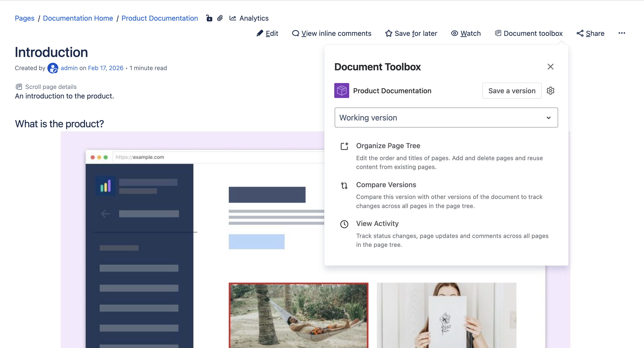644x348 pixels.
Task: Click the Document Toolbox settings gear
Action: [551, 91]
